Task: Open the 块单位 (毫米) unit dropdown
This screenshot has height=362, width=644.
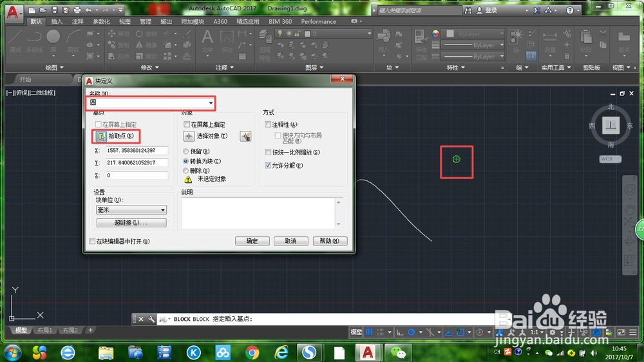Action: tap(131, 210)
